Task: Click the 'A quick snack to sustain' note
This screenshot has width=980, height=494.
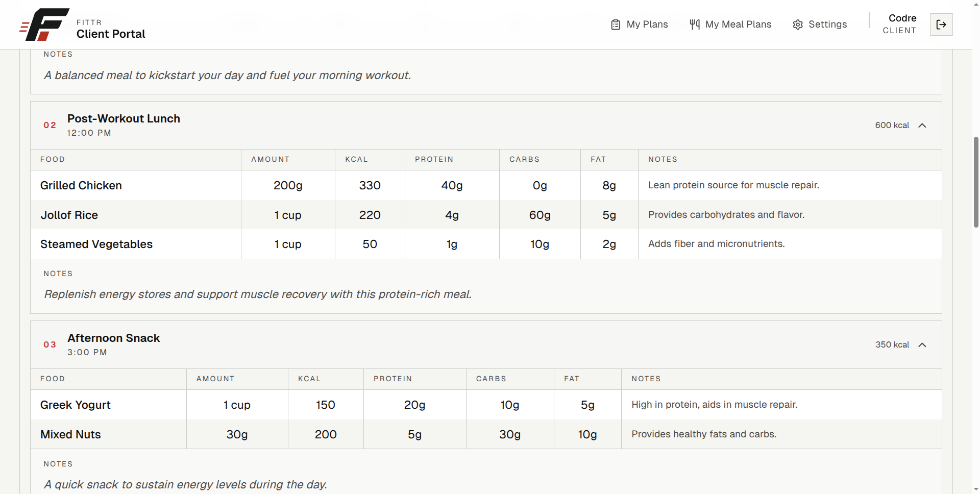Action: [x=185, y=484]
